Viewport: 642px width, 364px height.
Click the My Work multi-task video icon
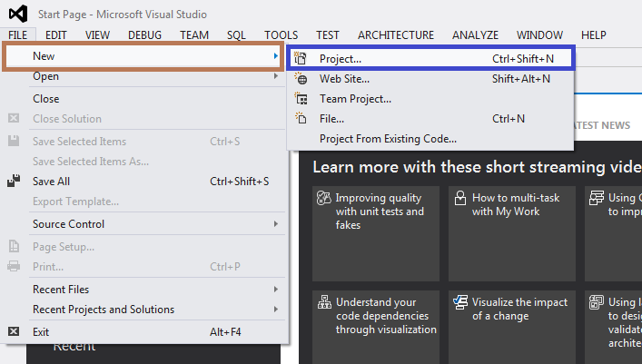coord(460,198)
